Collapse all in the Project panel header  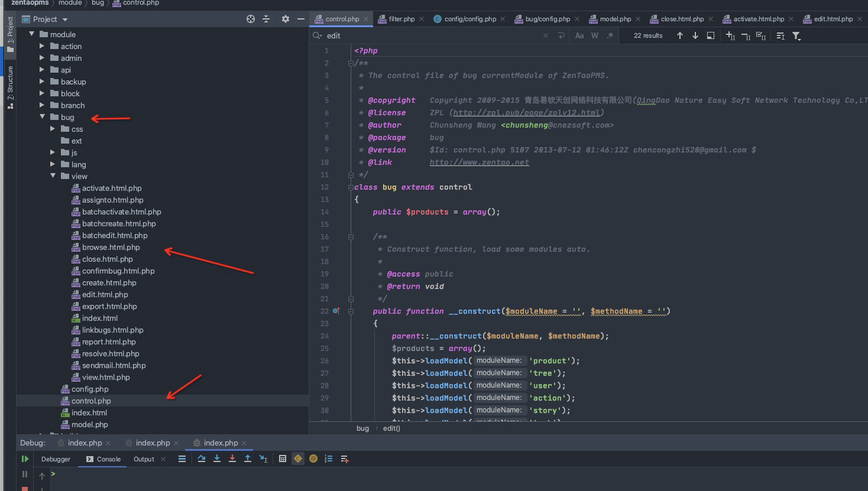266,19
